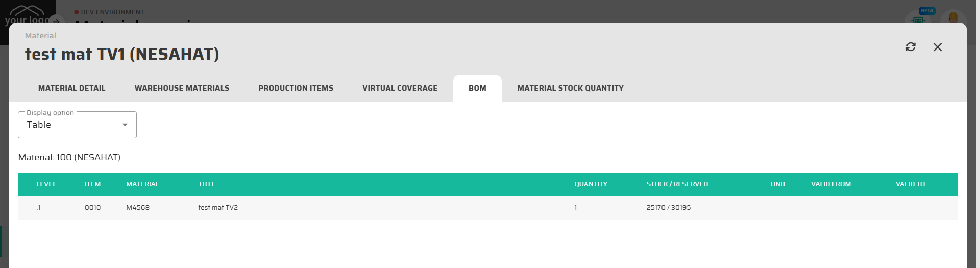Click the Valid To column header
The image size is (980, 268).
coord(910,184)
